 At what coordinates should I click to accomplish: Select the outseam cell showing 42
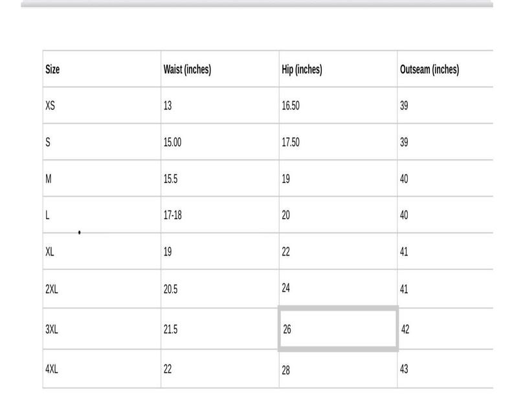(445, 329)
